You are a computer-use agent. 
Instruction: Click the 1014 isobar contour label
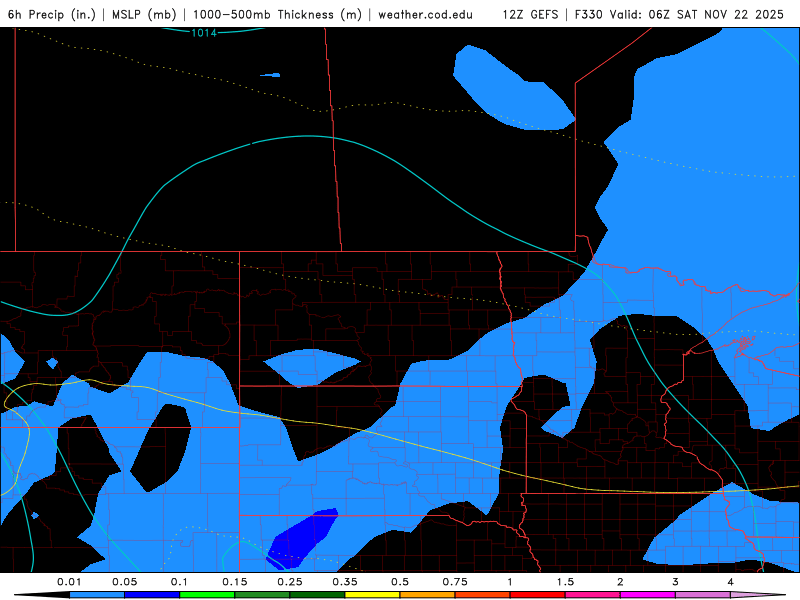pyautogui.click(x=204, y=33)
